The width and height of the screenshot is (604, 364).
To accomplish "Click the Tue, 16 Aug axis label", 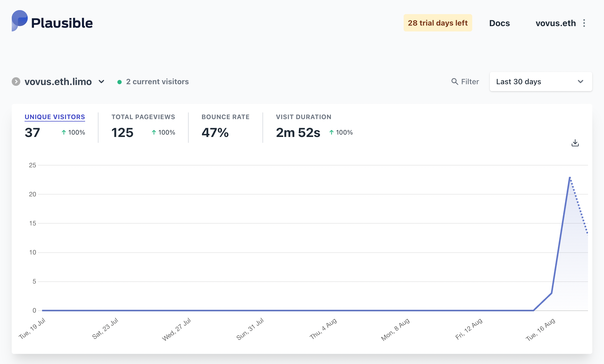I will coord(541,329).
